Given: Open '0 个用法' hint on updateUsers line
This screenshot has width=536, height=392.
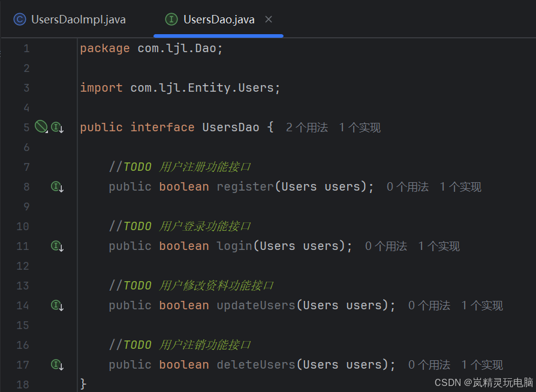Looking at the screenshot, I should [x=429, y=305].
